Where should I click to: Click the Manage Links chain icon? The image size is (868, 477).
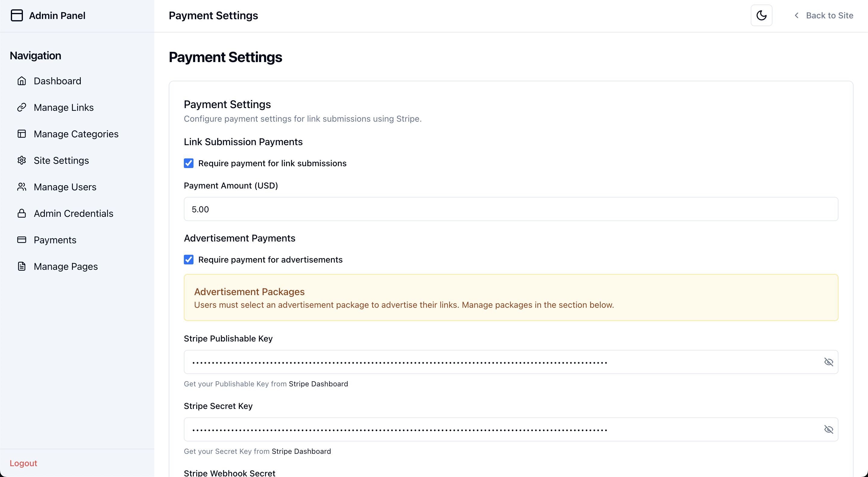pos(22,108)
